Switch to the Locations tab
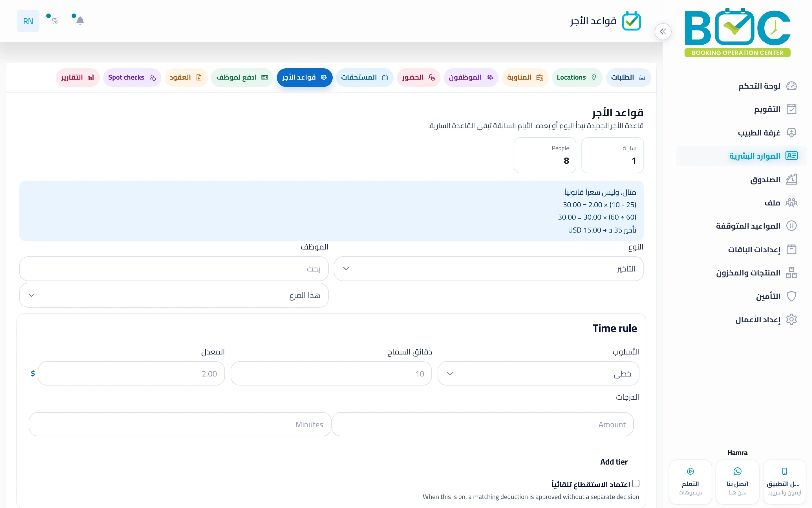 pyautogui.click(x=577, y=78)
